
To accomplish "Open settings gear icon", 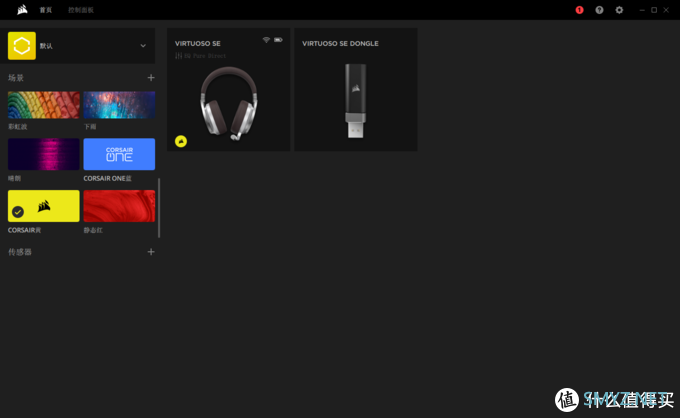I will pyautogui.click(x=619, y=10).
